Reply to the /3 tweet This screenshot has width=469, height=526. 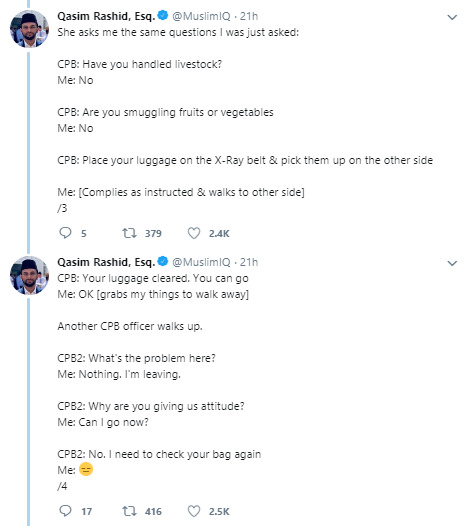65,233
